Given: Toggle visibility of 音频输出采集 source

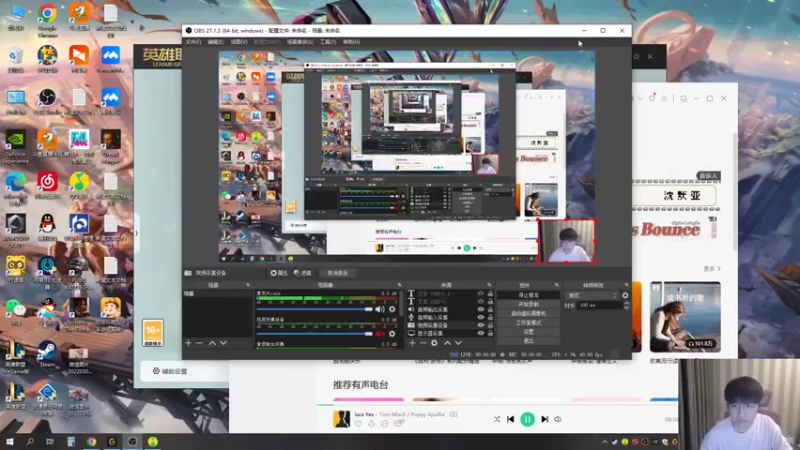Looking at the screenshot, I should (481, 309).
